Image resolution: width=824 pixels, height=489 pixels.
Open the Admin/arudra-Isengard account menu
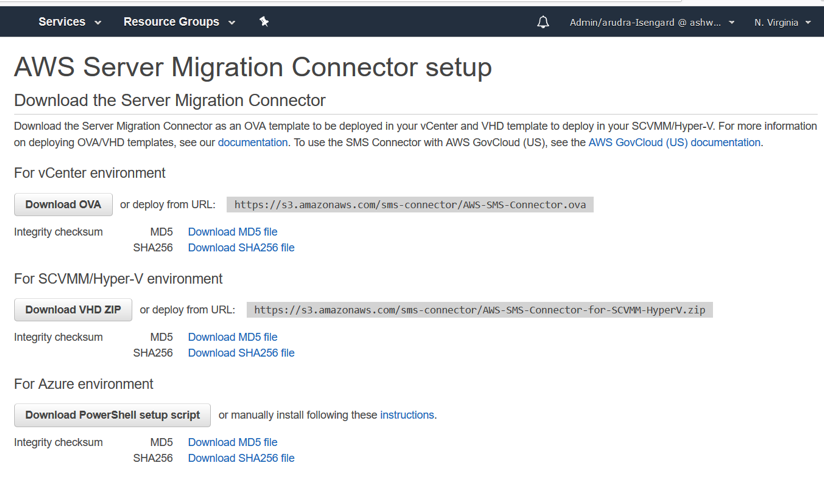point(652,23)
